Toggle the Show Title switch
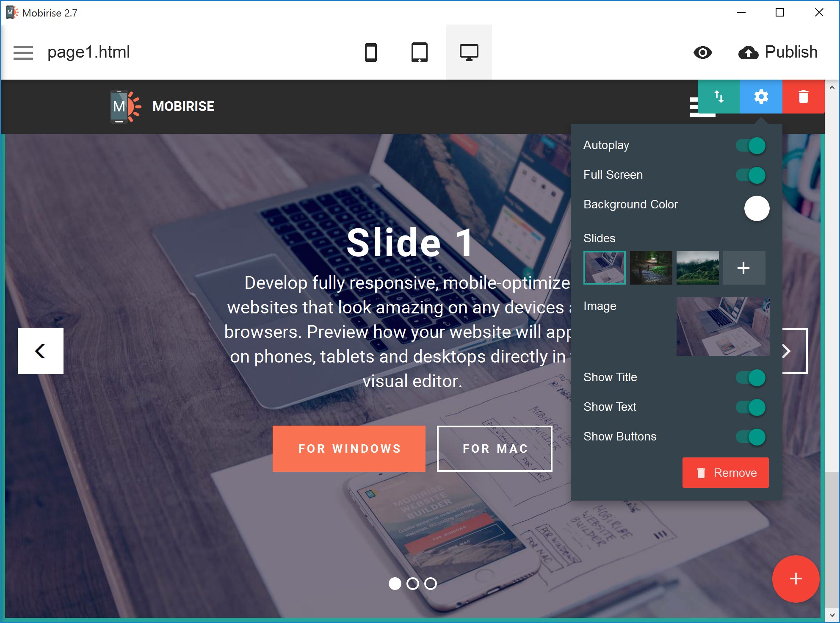 click(x=752, y=378)
